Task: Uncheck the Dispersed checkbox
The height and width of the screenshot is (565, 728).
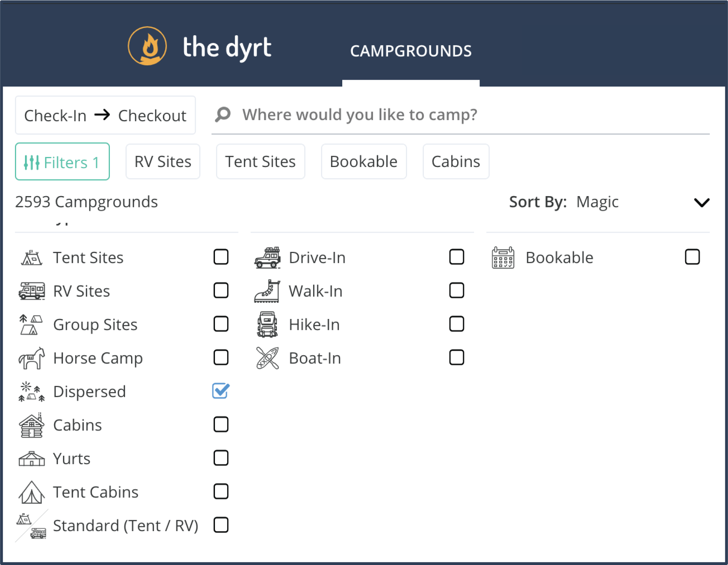Action: (x=221, y=391)
